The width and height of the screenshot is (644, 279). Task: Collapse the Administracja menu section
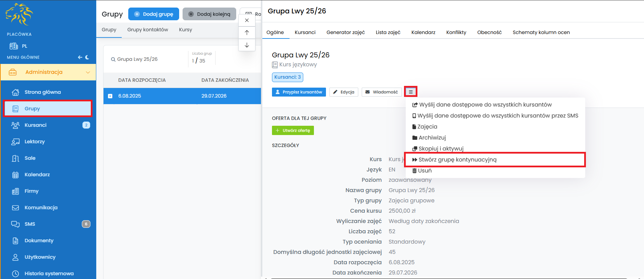point(88,72)
